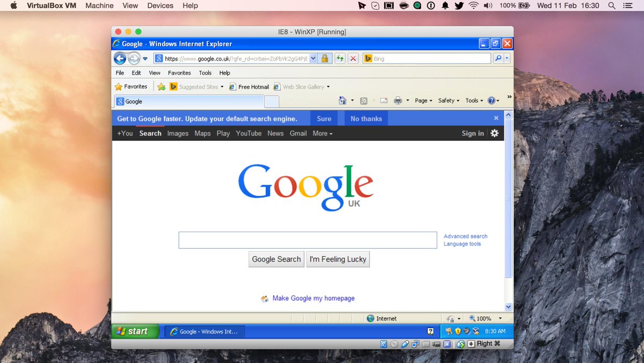This screenshot has width=644, height=363.
Task: Click VirtualBox shared folders status icon
Action: (x=426, y=344)
